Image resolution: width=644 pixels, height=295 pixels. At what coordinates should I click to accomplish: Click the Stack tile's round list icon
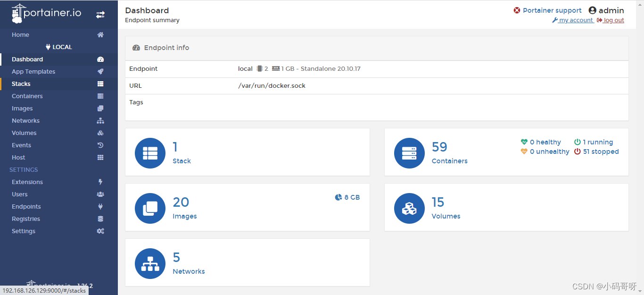(x=150, y=153)
